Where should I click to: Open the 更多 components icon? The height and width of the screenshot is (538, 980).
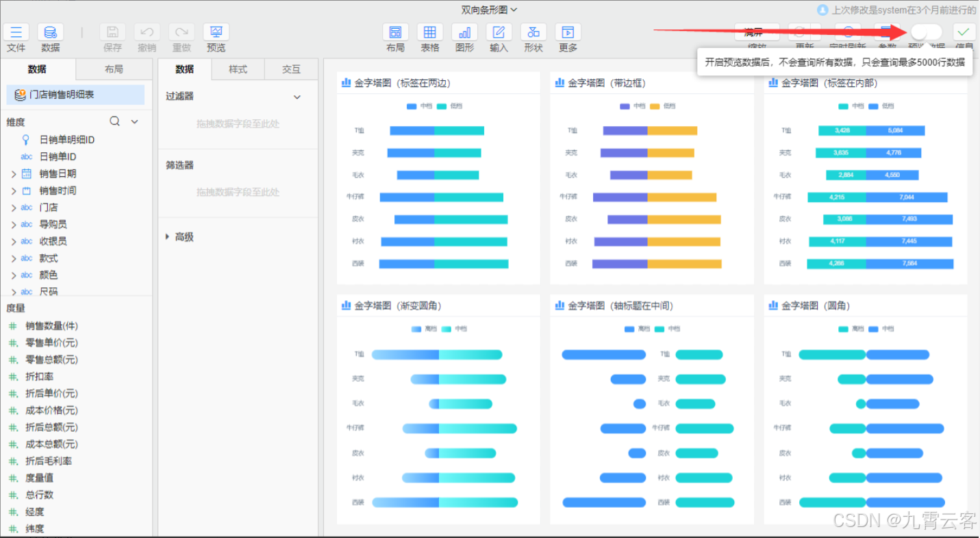[x=568, y=32]
